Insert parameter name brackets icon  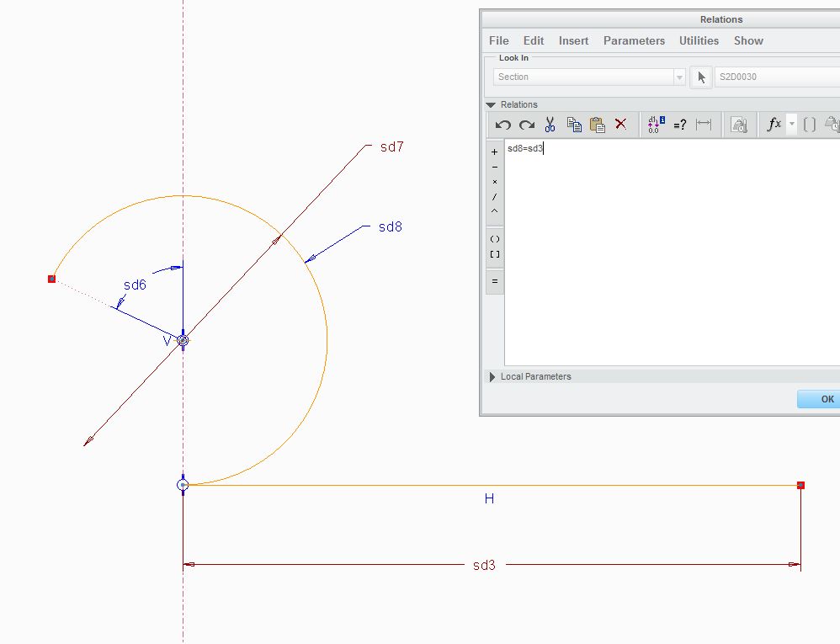(810, 125)
